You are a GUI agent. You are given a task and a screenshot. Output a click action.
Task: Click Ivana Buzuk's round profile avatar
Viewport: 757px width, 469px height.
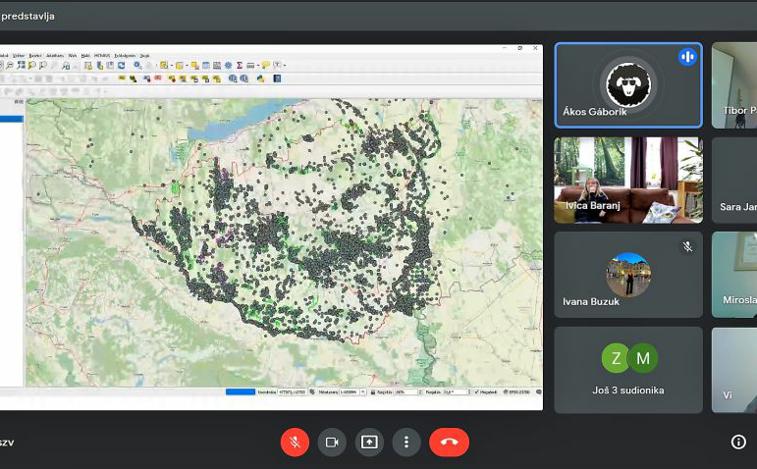628,273
